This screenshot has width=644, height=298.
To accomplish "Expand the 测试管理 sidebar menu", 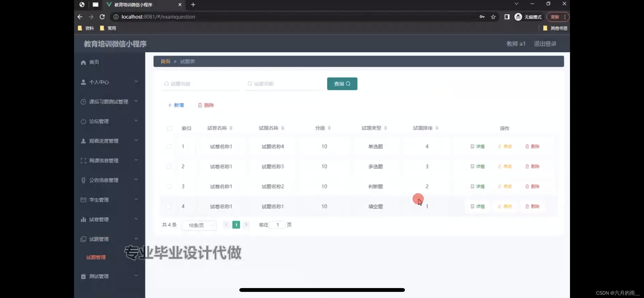I will tap(109, 276).
